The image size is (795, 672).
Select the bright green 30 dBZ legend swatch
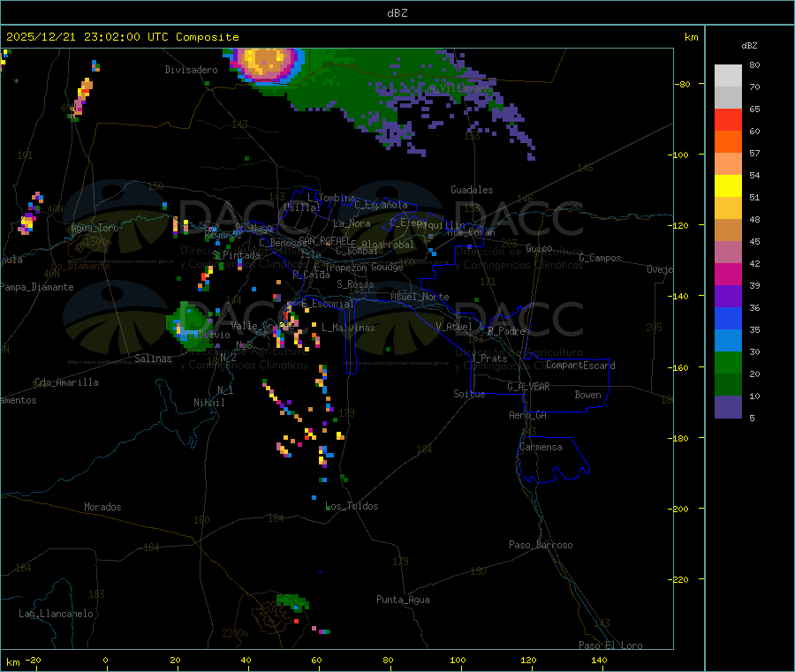coord(728,362)
